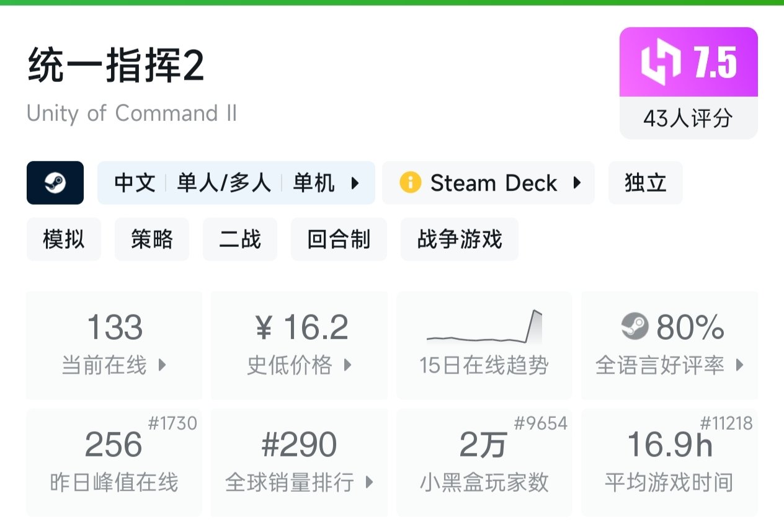Select the 战争游戏 tag

click(x=459, y=239)
